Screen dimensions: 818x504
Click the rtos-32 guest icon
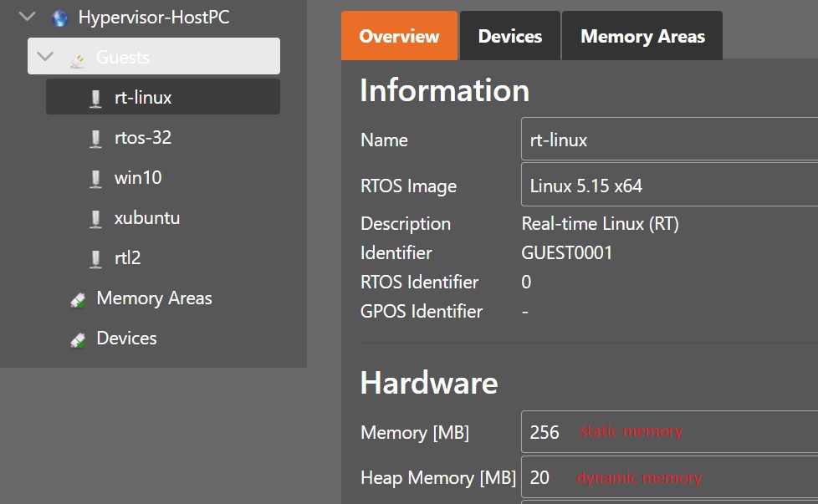pyautogui.click(x=97, y=137)
